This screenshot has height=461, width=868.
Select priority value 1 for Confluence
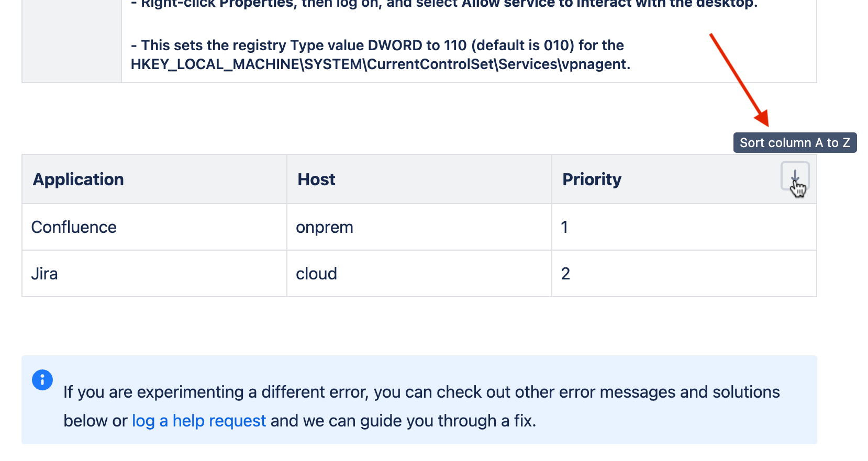565,227
